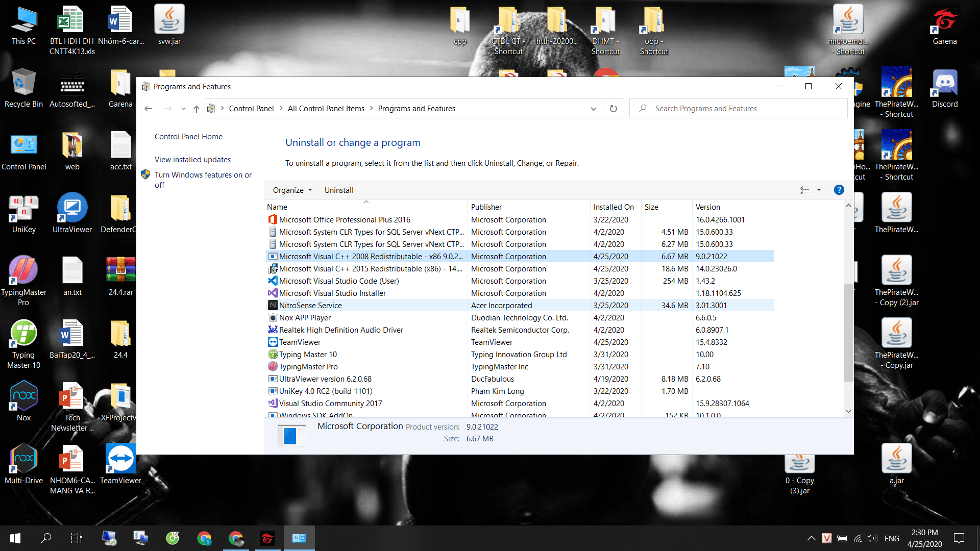
Task: Open Task View on the taskbar
Action: (76, 538)
